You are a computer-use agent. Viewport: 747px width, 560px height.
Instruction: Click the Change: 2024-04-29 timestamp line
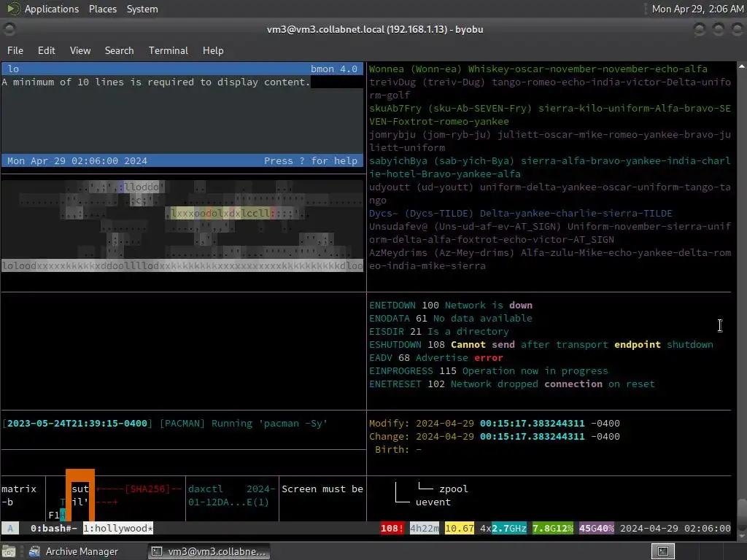[495, 437]
